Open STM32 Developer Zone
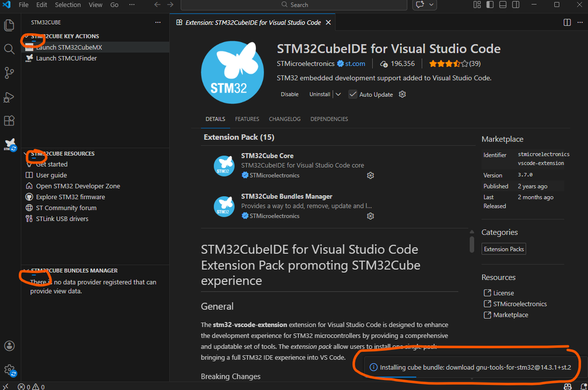This screenshot has height=390, width=588. click(95, 186)
